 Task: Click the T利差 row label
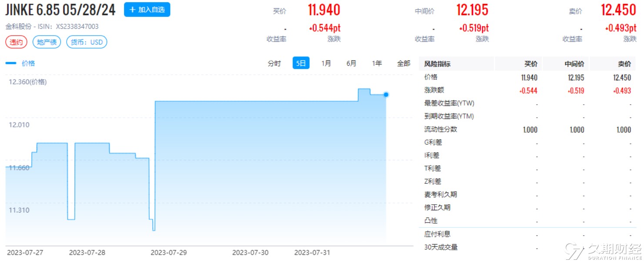[x=433, y=169]
